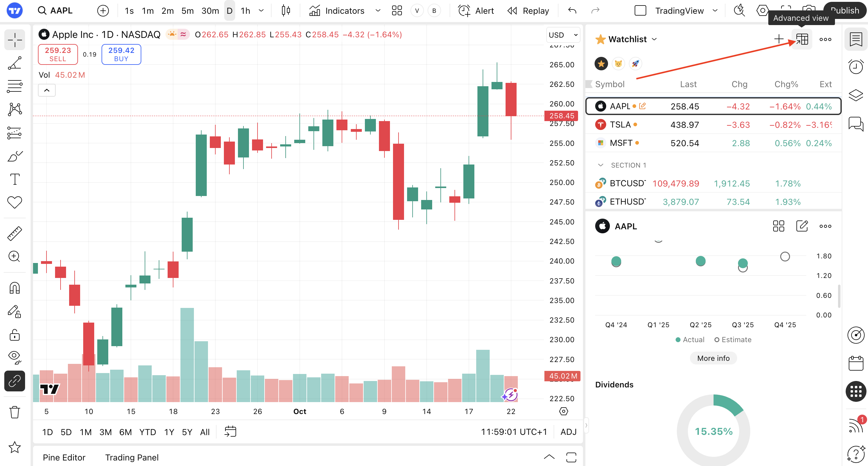Toggle hide all drawings eye icon

click(x=14, y=357)
